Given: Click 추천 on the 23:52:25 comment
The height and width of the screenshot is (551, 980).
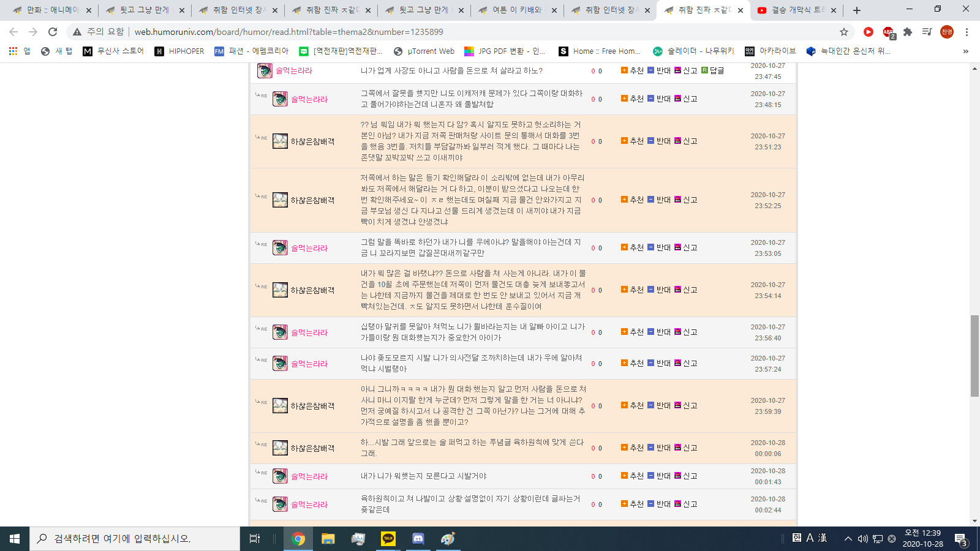Looking at the screenshot, I should [632, 200].
